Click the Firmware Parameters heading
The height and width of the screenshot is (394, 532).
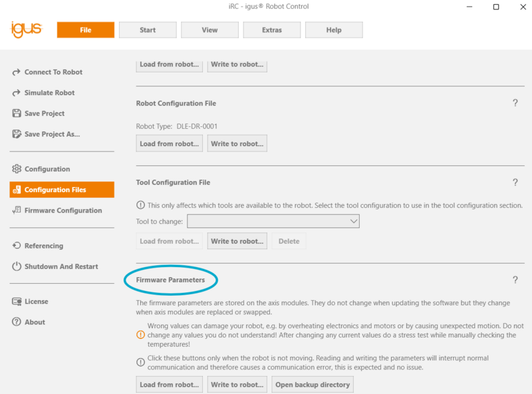tap(170, 280)
